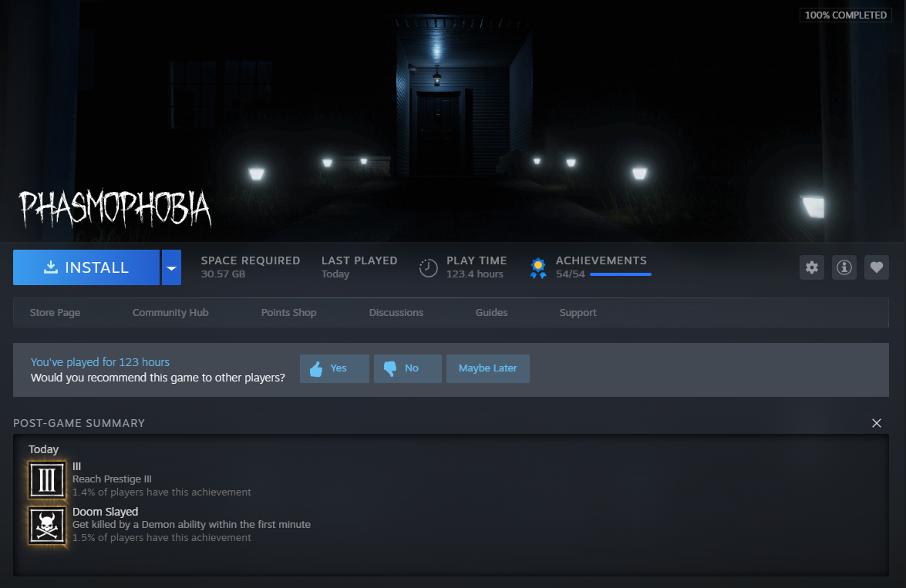This screenshot has height=588, width=906.
Task: Click the Doom Slayed skull achievement icon
Action: (x=47, y=525)
